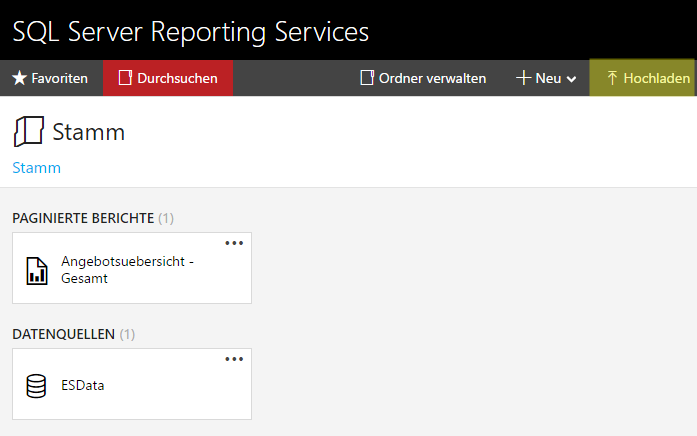Viewport: 697px width, 436px height.
Task: Click the SQL Server Reporting Services title
Action: (191, 32)
